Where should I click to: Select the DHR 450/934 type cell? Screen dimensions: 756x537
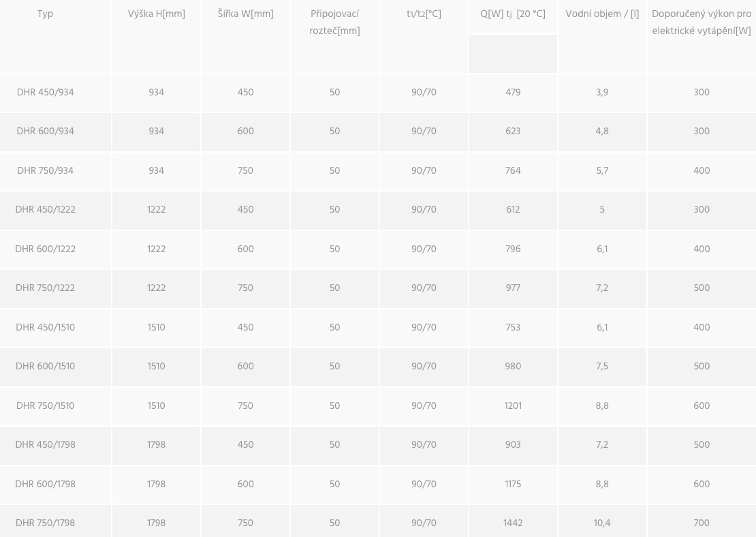[x=45, y=93]
